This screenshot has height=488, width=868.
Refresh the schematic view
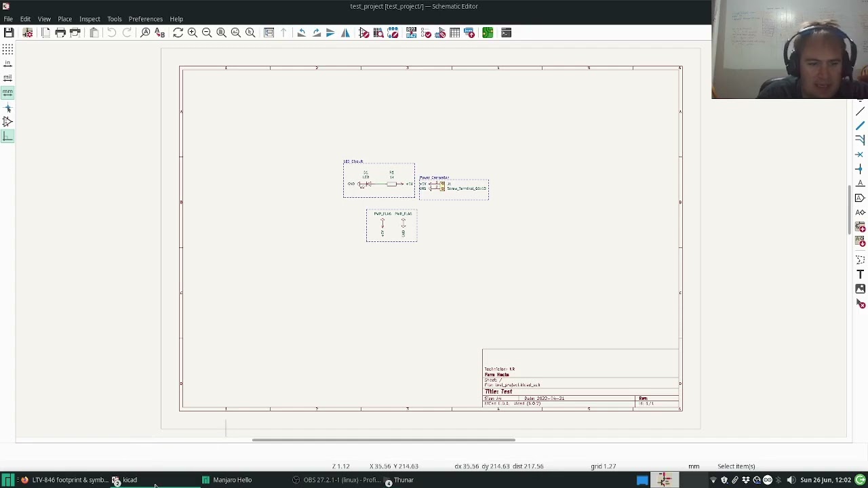click(x=178, y=33)
